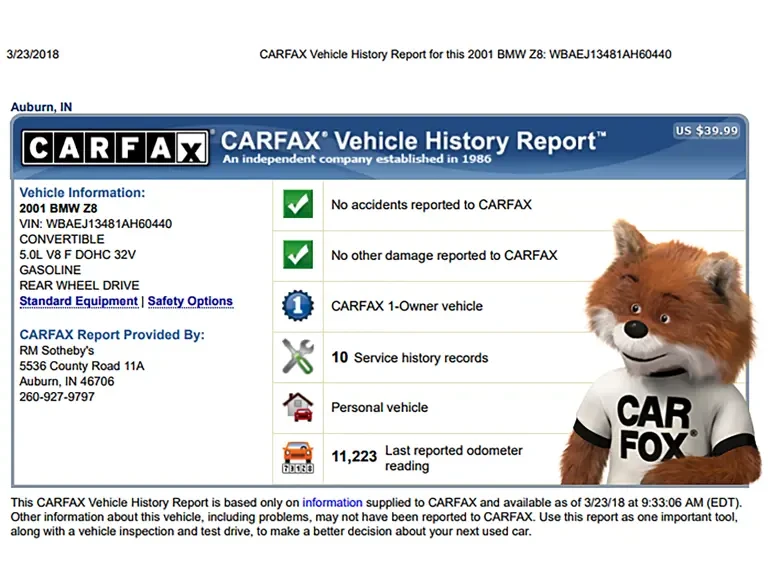768x576 pixels.
Task: Click 'Auburn, IN 46706' address line
Action: 67,382
